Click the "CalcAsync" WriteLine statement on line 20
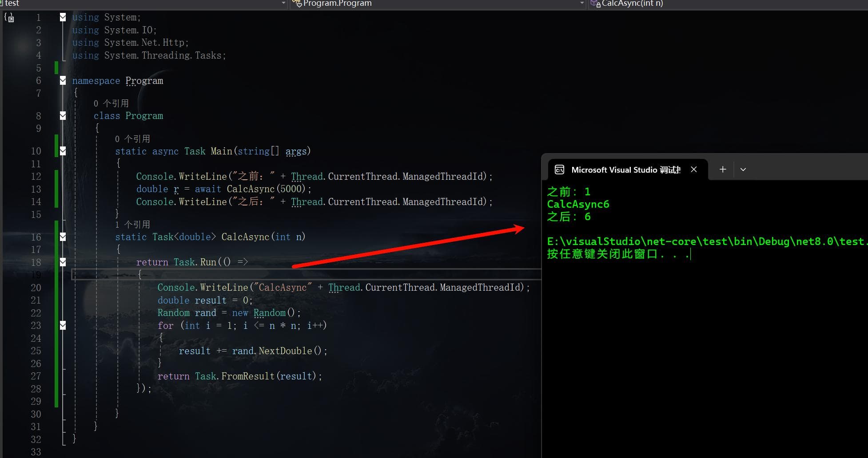The height and width of the screenshot is (458, 868). tap(343, 288)
